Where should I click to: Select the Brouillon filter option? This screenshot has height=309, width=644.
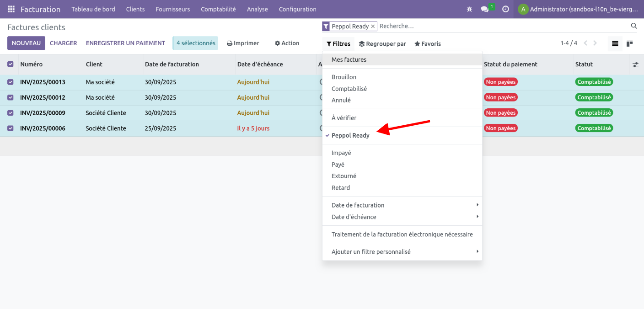coord(344,77)
